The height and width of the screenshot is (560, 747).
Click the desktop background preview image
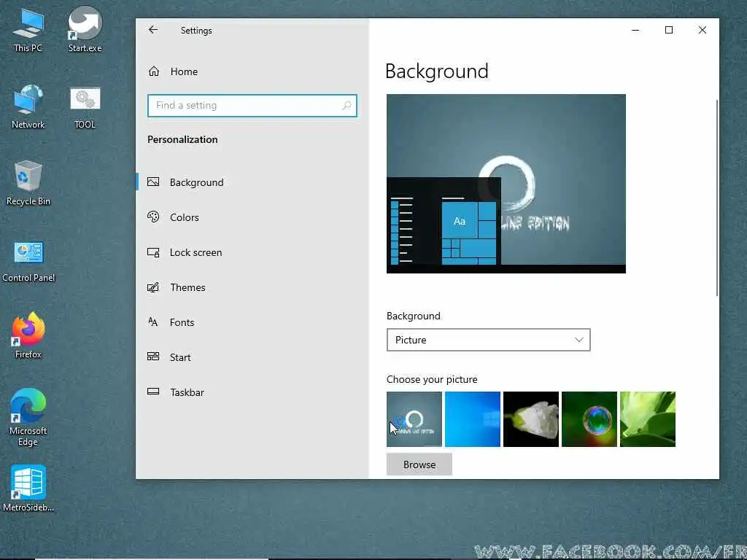pyautogui.click(x=506, y=184)
